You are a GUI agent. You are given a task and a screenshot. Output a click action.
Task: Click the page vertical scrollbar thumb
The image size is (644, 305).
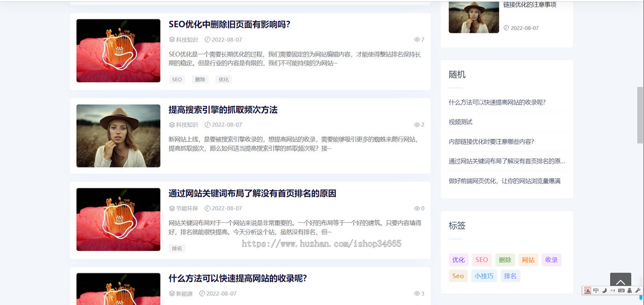640,115
